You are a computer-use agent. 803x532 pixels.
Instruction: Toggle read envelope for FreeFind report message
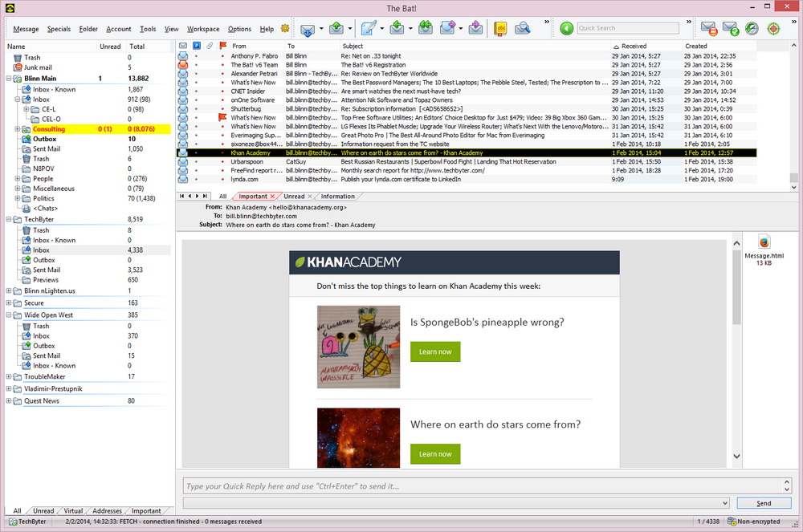coord(183,170)
